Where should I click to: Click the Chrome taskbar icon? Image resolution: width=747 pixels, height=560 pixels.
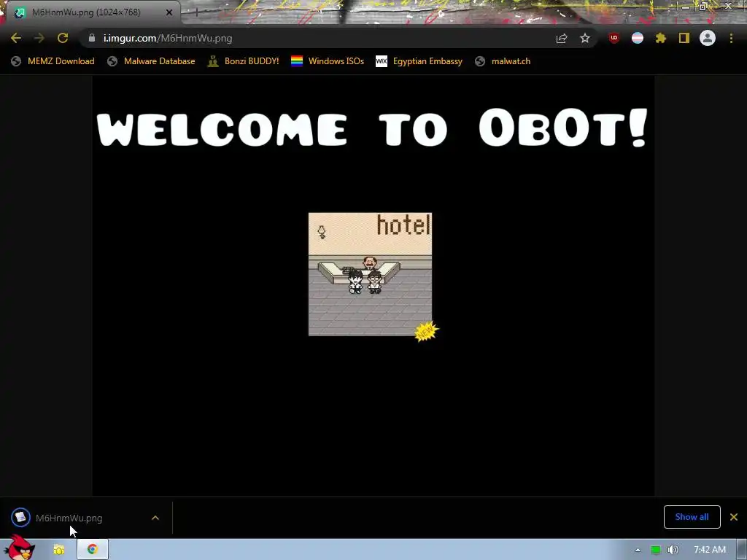[93, 550]
